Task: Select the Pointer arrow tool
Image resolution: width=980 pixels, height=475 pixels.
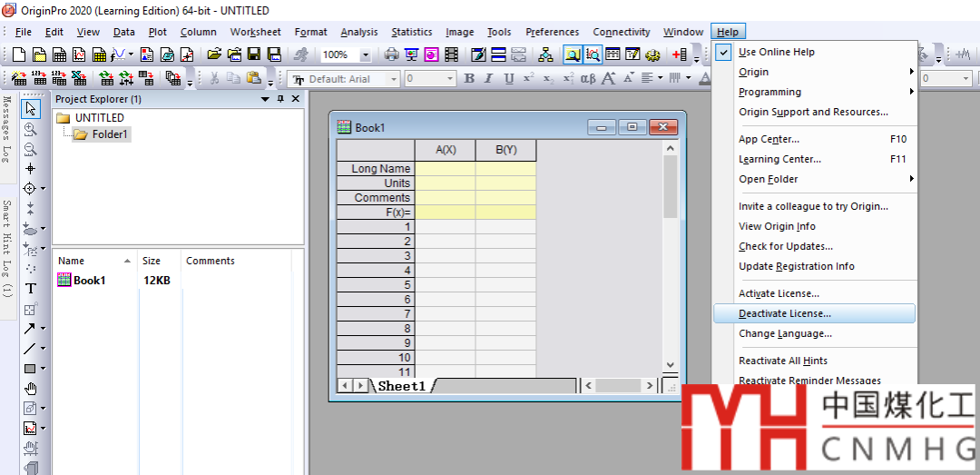Action: pyautogui.click(x=31, y=109)
